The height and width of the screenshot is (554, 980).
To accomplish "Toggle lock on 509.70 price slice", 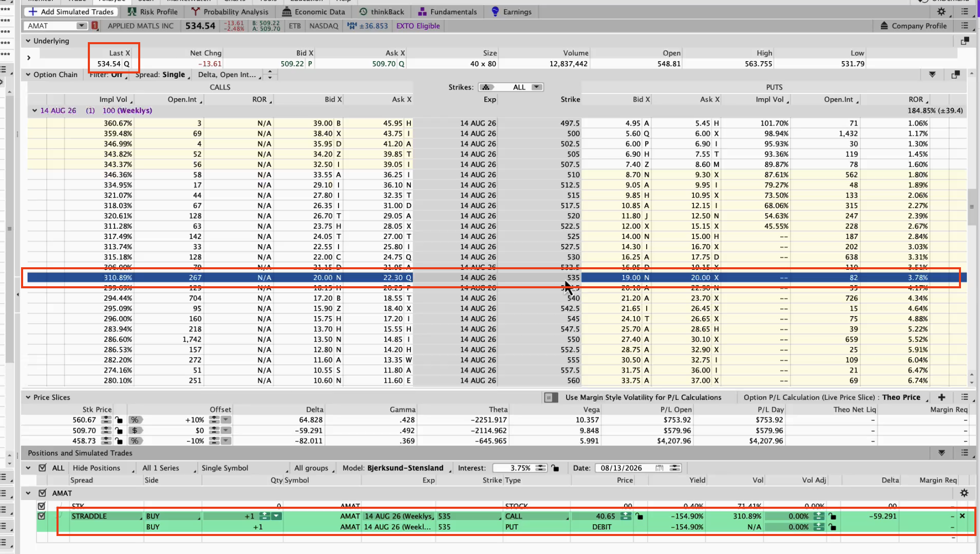I will [x=119, y=430].
